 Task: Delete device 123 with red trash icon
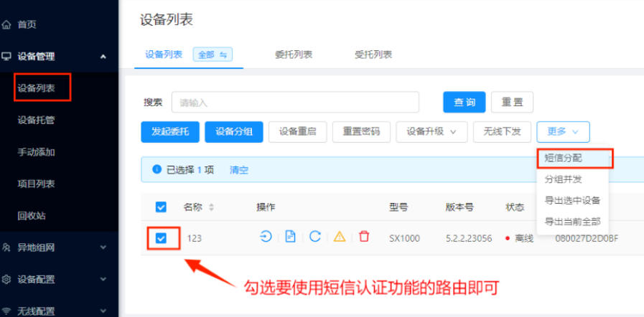364,237
